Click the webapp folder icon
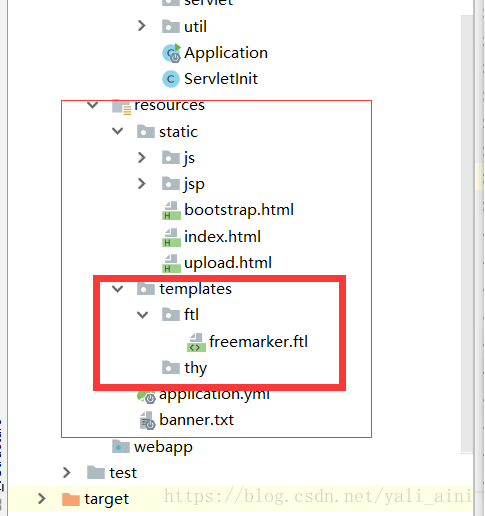The height and width of the screenshot is (516, 485). tap(121, 447)
